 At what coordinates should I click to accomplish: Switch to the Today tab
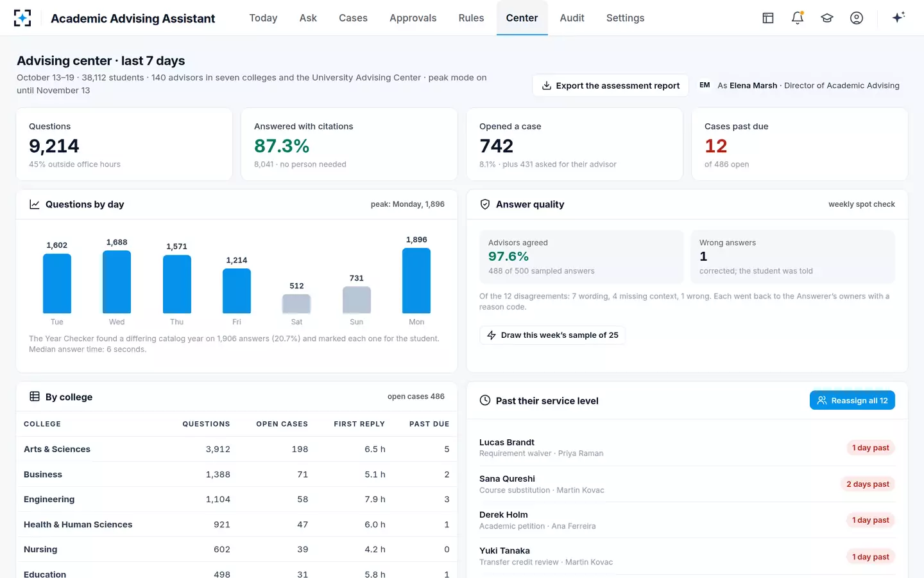[263, 18]
